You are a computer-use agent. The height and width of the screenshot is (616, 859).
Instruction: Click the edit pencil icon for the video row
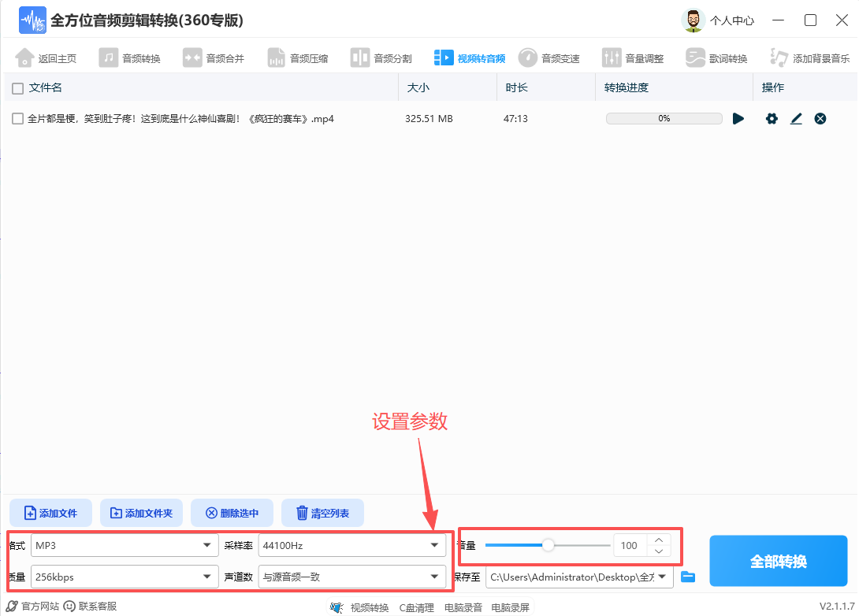coord(796,118)
